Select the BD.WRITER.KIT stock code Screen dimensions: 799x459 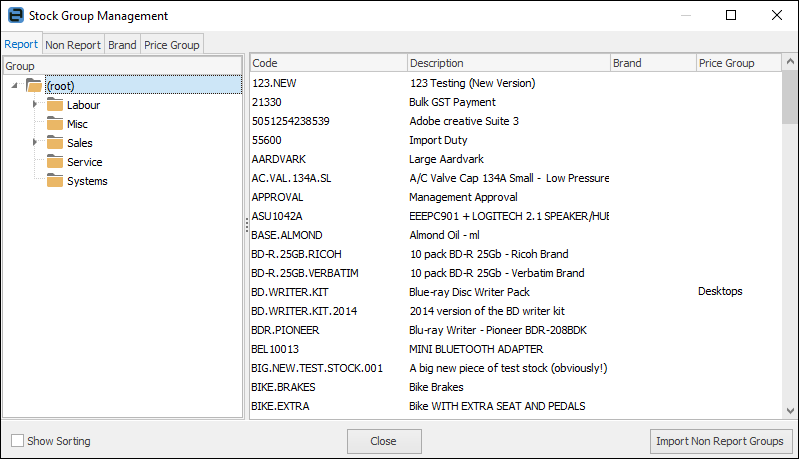coord(290,292)
